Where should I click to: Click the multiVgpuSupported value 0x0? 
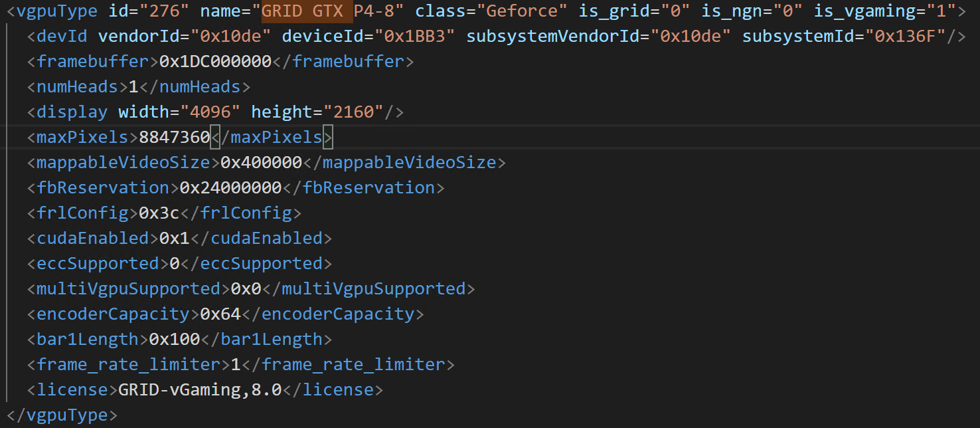(246, 288)
